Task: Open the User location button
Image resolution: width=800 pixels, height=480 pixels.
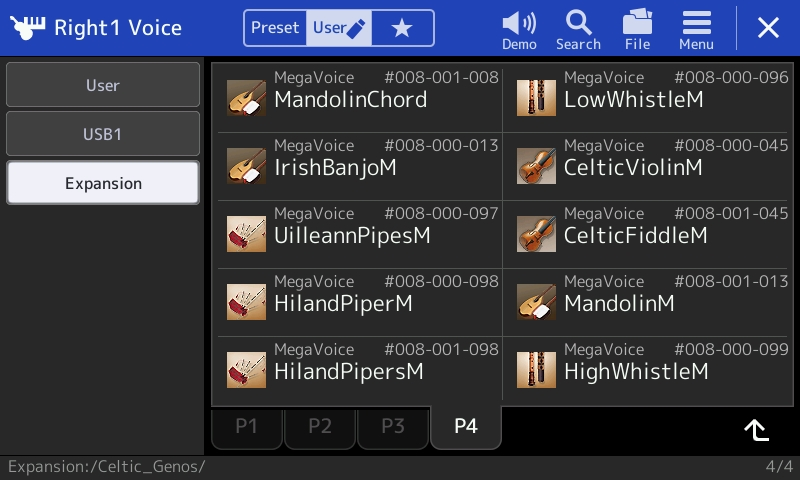Action: [103, 85]
